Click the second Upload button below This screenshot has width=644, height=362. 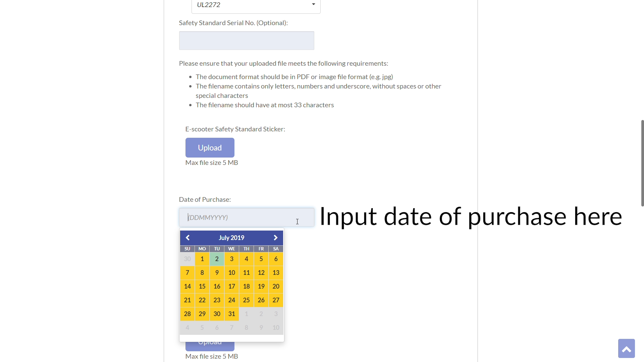(210, 341)
